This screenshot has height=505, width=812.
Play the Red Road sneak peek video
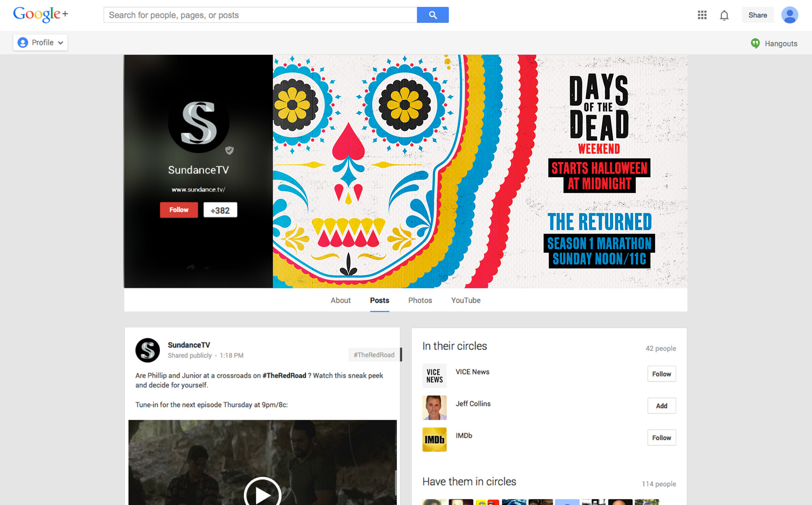[262, 493]
